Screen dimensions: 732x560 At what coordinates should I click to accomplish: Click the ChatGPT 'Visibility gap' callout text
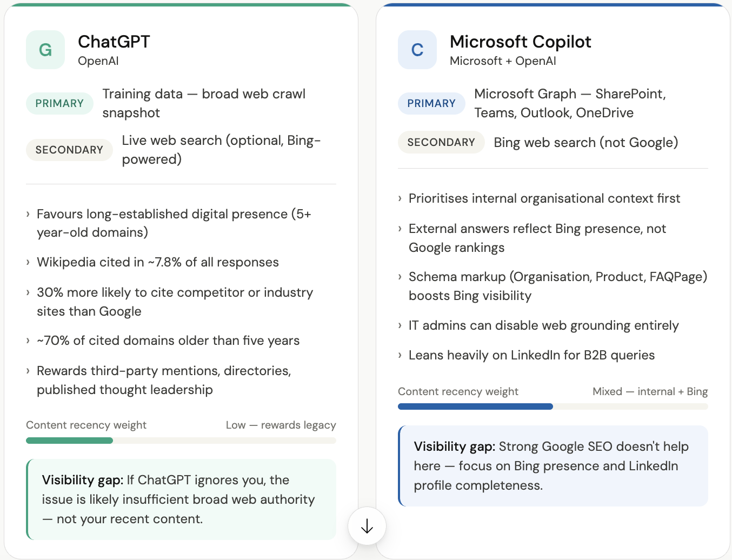pyautogui.click(x=178, y=499)
